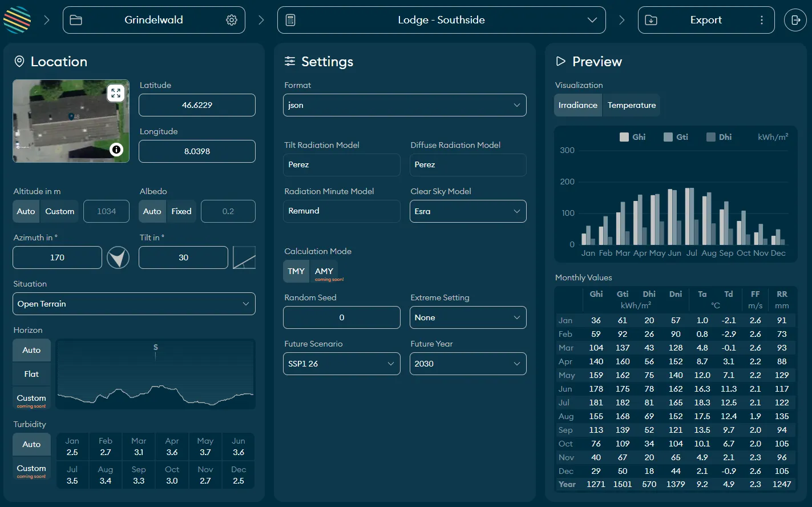Click the calculator icon beside Lodge - Southside

[291, 19]
